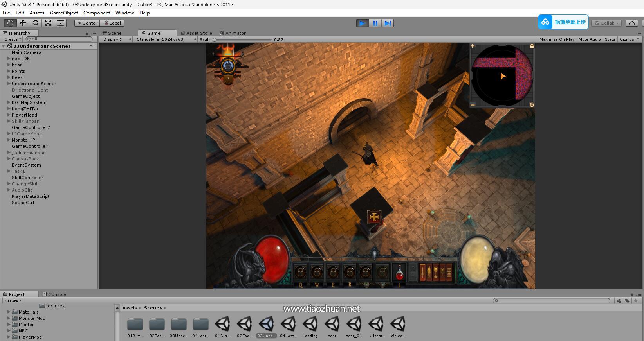644x341 pixels.
Task: Expand the new_DK object
Action: click(x=9, y=59)
